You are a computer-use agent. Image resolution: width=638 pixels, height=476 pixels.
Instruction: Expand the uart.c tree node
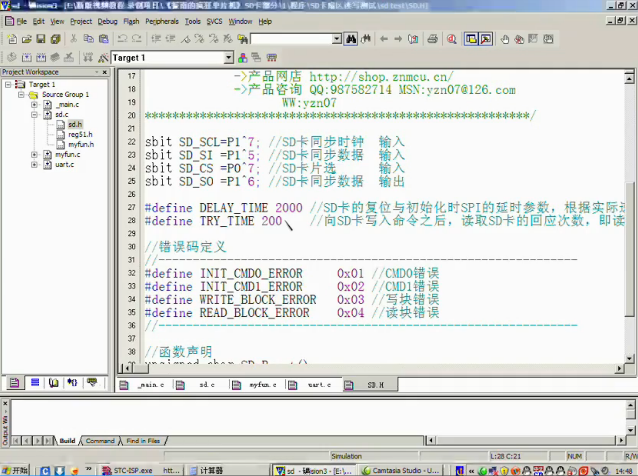tap(34, 165)
